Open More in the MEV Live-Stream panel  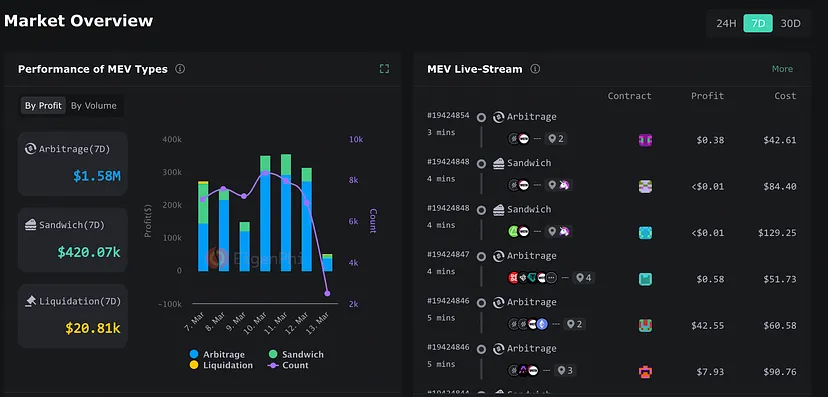click(782, 69)
